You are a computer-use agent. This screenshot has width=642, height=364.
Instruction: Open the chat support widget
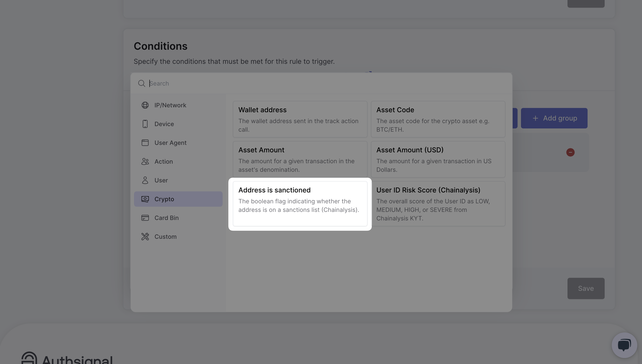[623, 345]
